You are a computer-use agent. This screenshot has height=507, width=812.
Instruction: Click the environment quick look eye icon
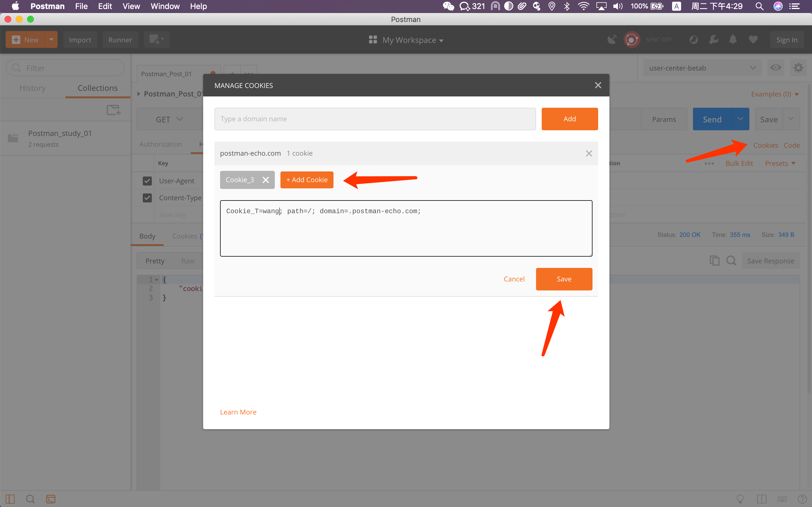[775, 68]
